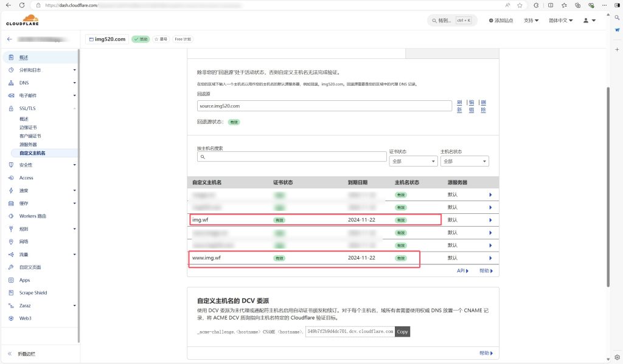
Task: Click the Edge sidebar search icon
Action: [617, 18]
